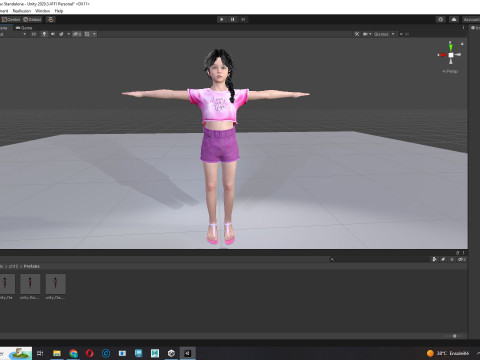
Task: Switch to the Game tab
Action: coord(24,28)
